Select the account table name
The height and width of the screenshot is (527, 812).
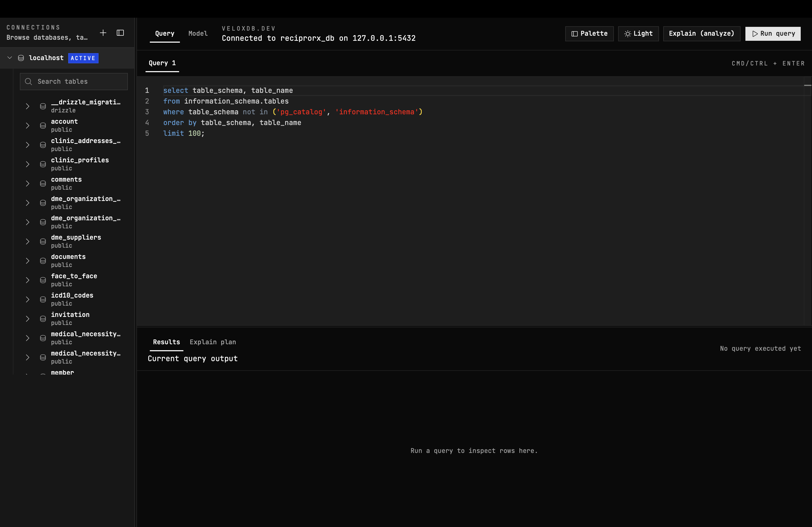(x=64, y=122)
